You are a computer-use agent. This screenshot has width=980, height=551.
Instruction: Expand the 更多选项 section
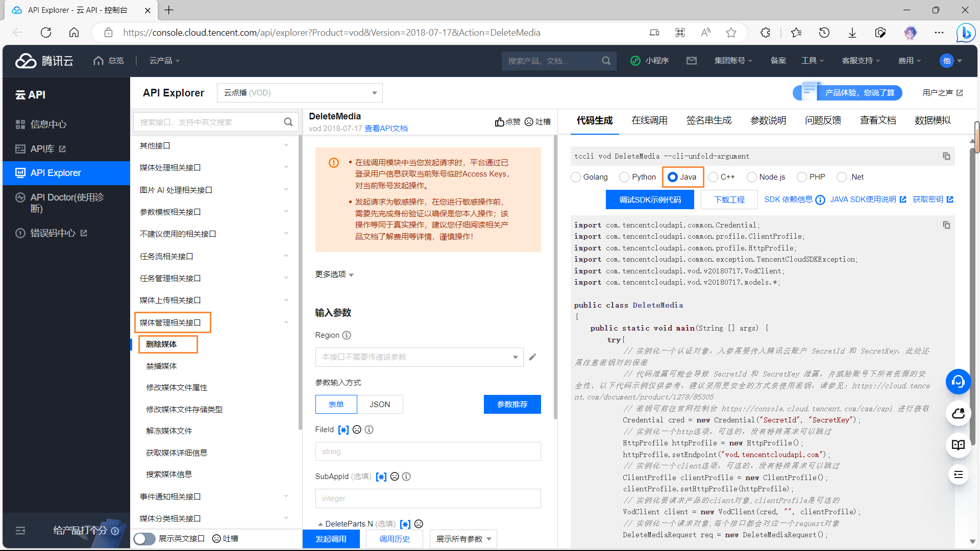point(334,274)
